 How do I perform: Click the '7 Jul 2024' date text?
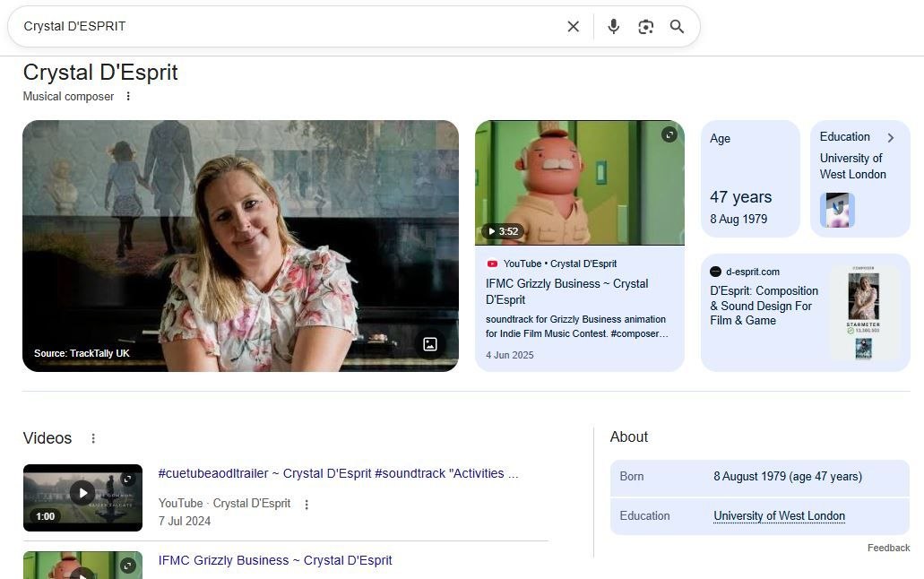185,522
